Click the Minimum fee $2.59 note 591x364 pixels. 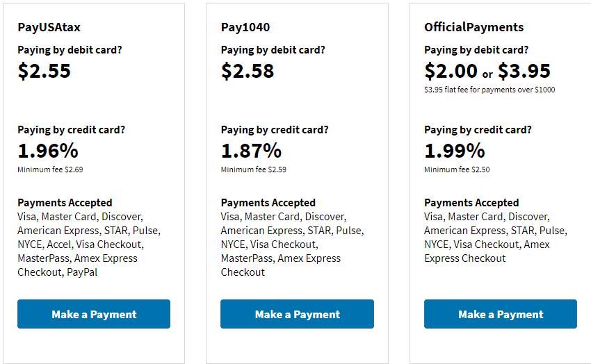click(254, 169)
